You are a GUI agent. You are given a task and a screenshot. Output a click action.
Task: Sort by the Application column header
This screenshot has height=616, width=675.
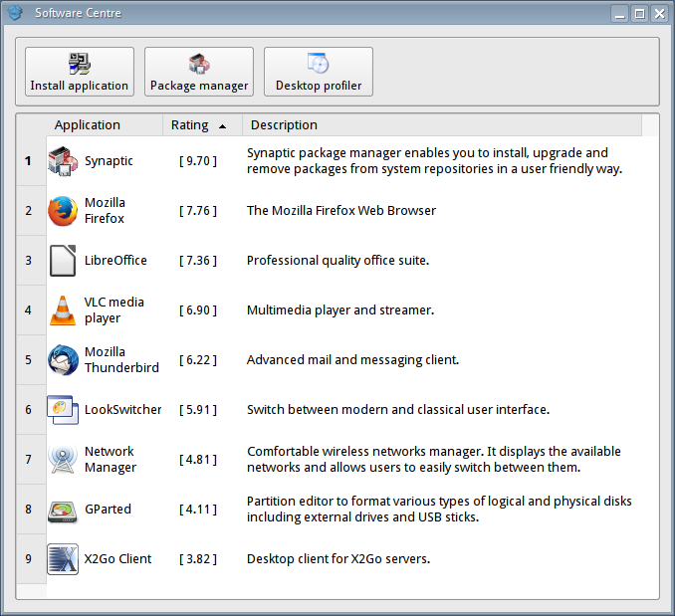(105, 125)
